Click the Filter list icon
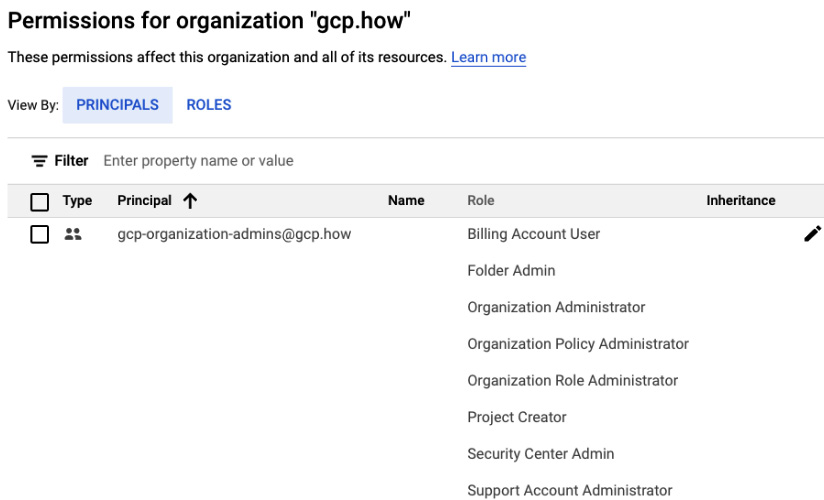824x500 pixels. click(39, 161)
